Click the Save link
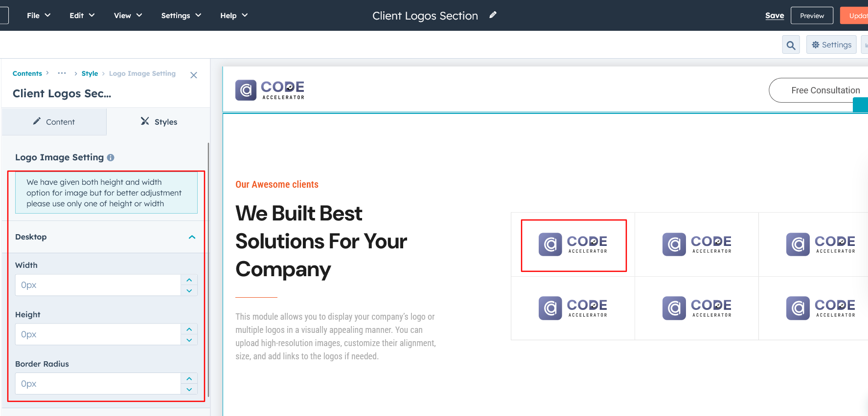 [x=775, y=16]
